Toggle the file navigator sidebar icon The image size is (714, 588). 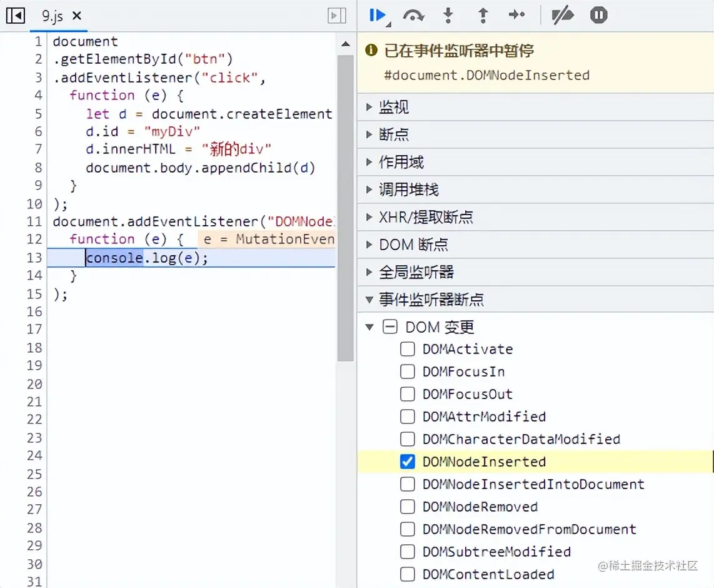pyautogui.click(x=15, y=16)
